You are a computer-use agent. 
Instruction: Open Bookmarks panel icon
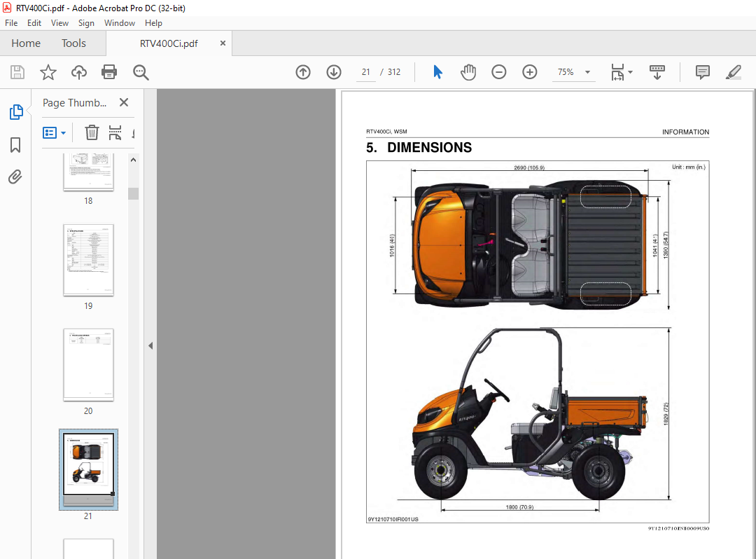point(15,145)
